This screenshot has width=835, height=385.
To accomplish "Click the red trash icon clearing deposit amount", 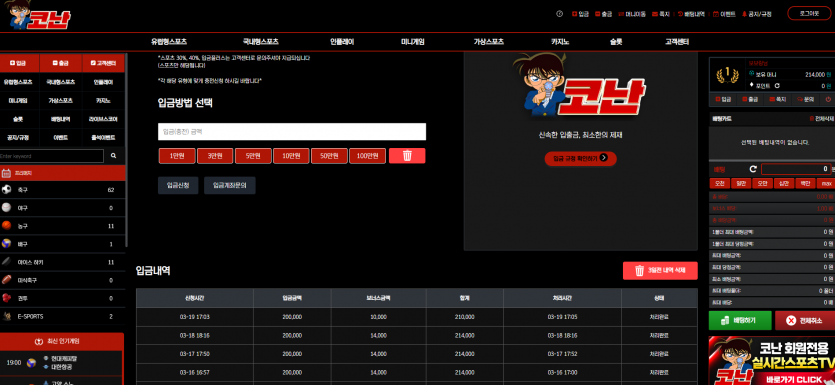I will coord(407,155).
